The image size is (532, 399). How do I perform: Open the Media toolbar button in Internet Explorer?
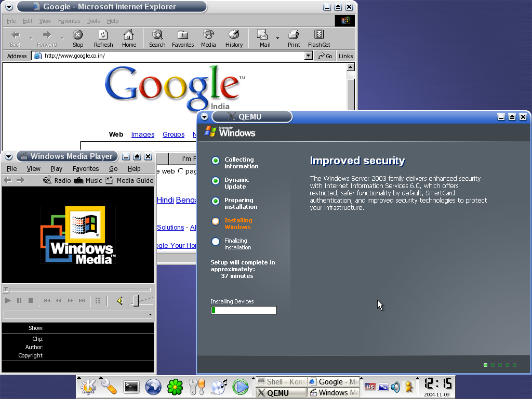coord(208,38)
